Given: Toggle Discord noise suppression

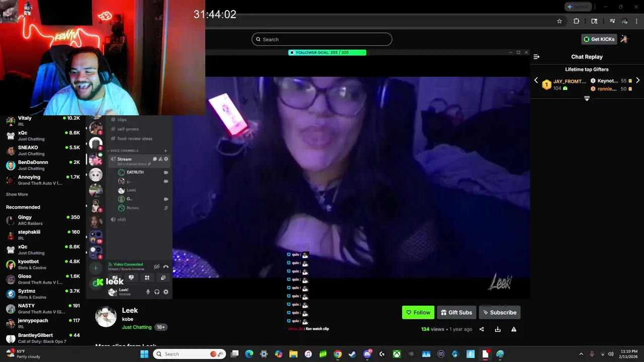Looking at the screenshot, I should coord(156,266).
